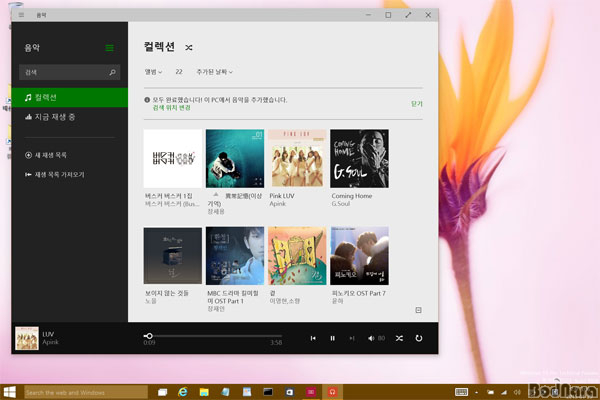Click the full-screen expand arrow in the title bar
The width and height of the screenshot is (600, 400).
pos(408,15)
